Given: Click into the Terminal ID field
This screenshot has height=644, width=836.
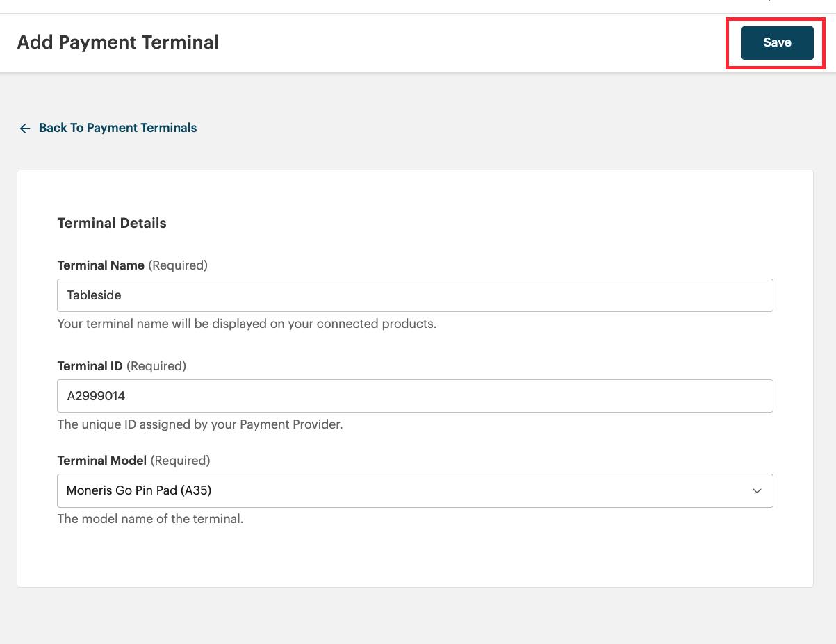Looking at the screenshot, I should (414, 396).
